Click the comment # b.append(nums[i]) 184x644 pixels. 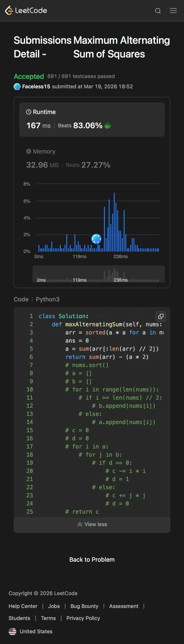(x=124, y=406)
